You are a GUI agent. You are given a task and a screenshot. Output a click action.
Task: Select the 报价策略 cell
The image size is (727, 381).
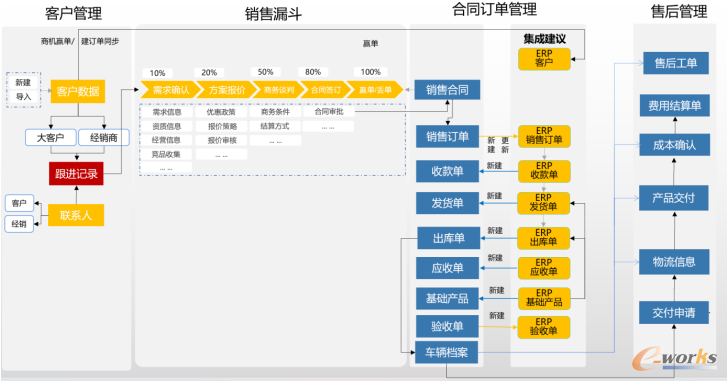[x=221, y=126]
